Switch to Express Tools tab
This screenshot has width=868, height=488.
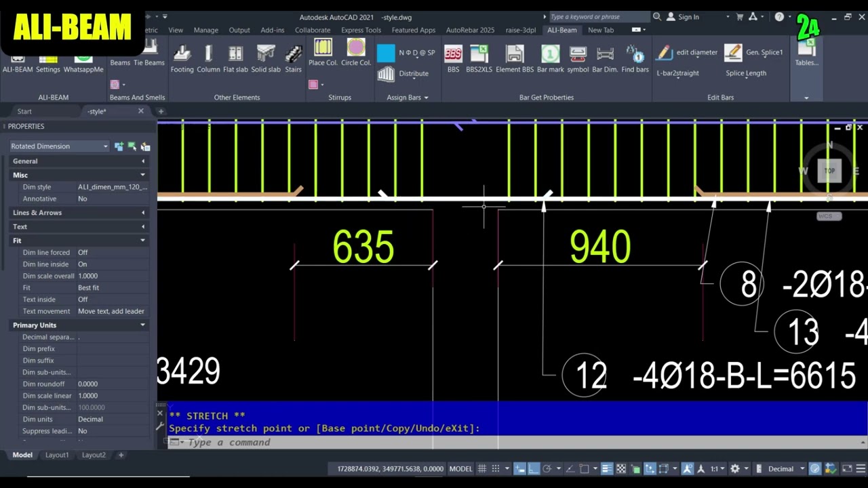tap(361, 30)
